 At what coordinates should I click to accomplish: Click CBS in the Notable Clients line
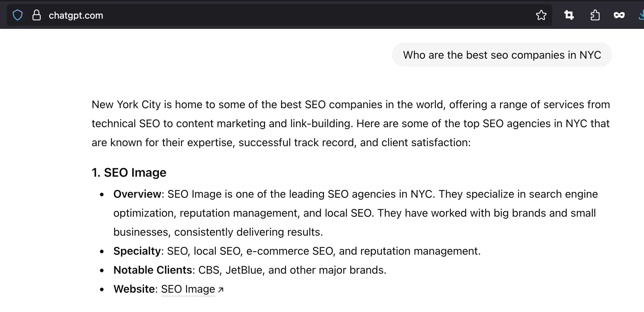click(208, 270)
